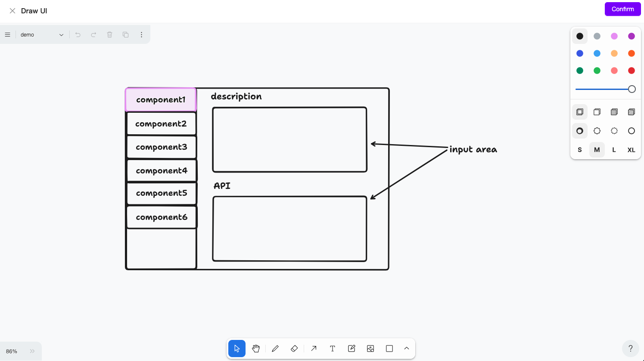Open the hamburger main menu
This screenshot has width=644, height=361.
[8, 35]
